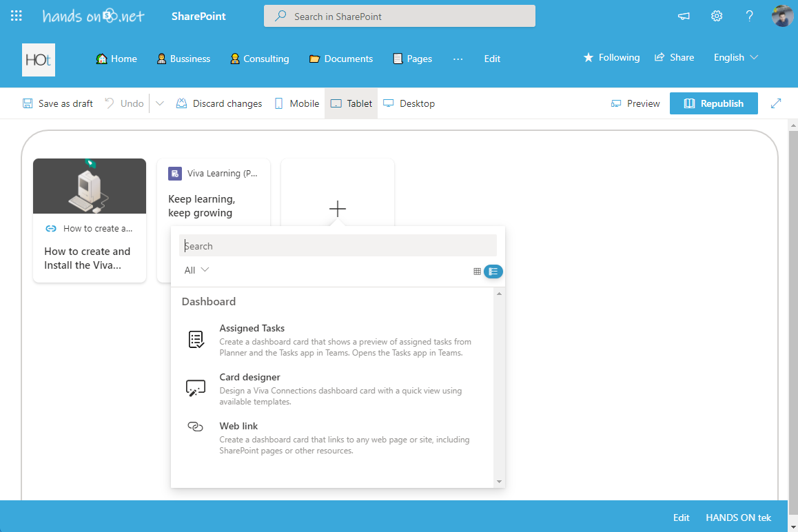This screenshot has width=798, height=532.
Task: Click the megaphone notifications icon
Action: point(684,16)
